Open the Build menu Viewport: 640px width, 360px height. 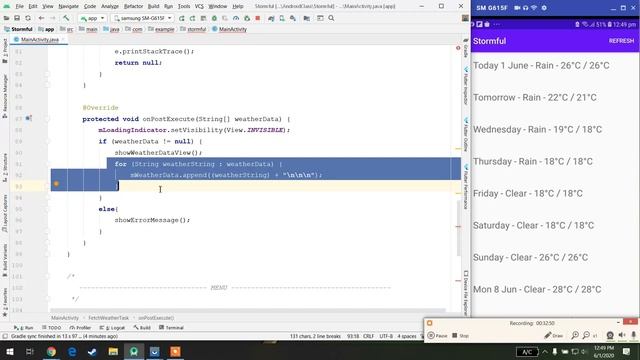point(153,6)
